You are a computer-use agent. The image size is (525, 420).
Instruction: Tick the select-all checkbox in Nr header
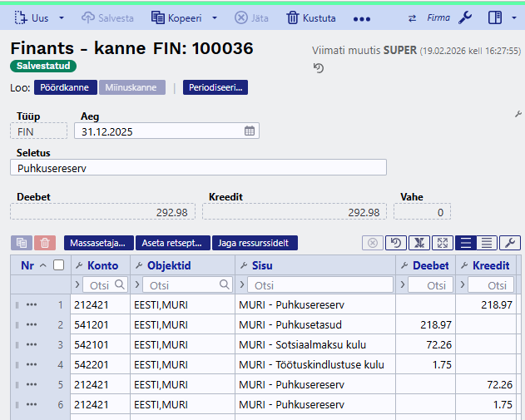point(58,265)
